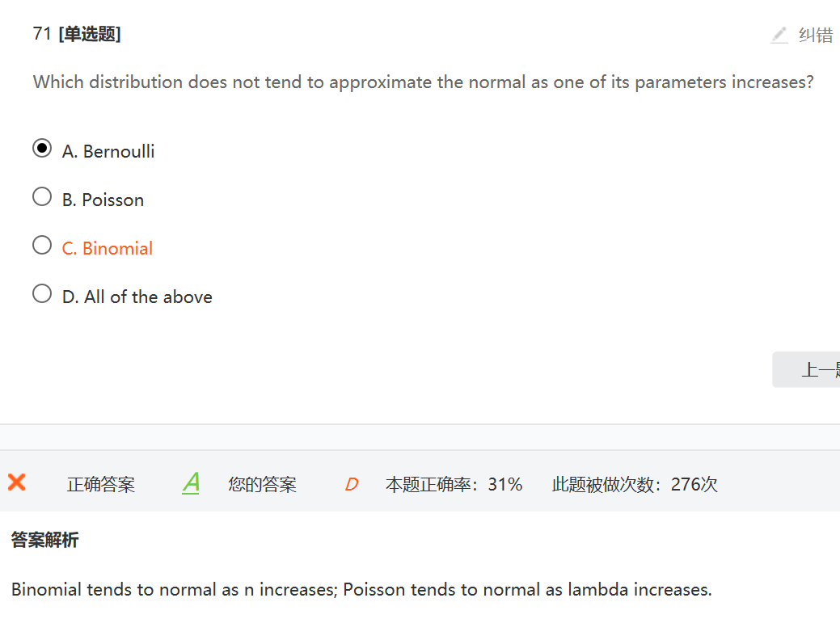Click the B. Poisson option label
Viewport: 840px width, 619px height.
click(103, 200)
